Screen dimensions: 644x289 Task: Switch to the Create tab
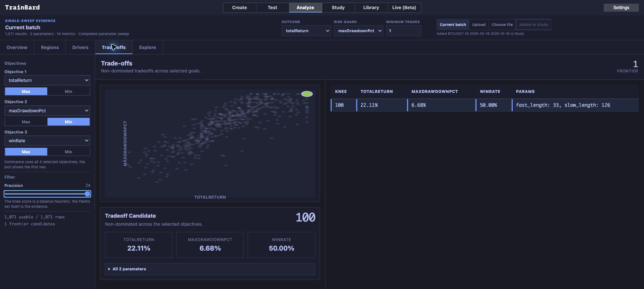[240, 8]
